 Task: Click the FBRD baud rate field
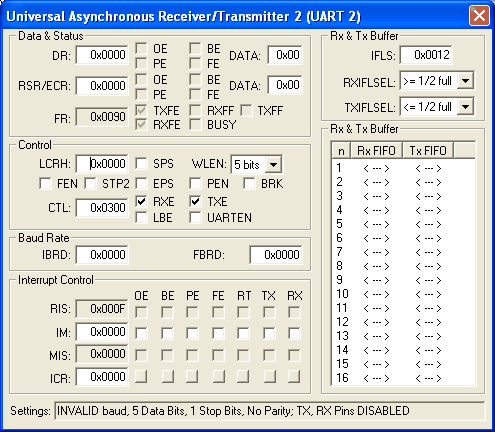point(276,255)
